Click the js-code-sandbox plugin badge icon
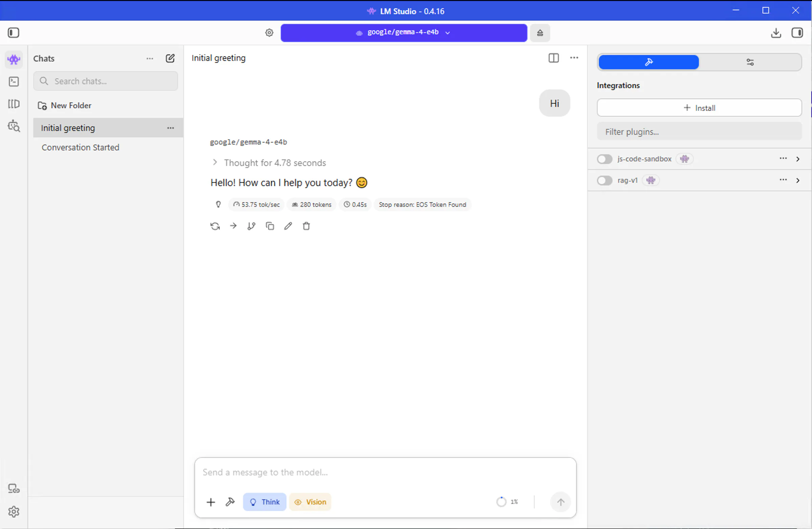Viewport: 812px width, 529px height. tap(684, 159)
